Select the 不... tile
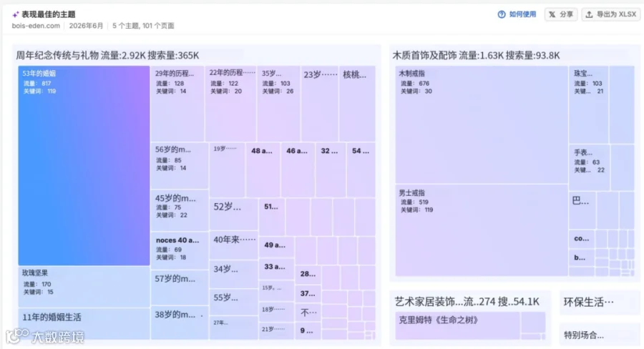 coord(308,313)
